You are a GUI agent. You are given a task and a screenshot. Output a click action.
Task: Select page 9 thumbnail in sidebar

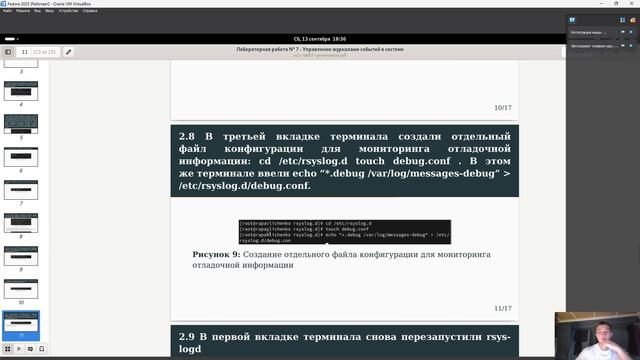(x=21, y=256)
